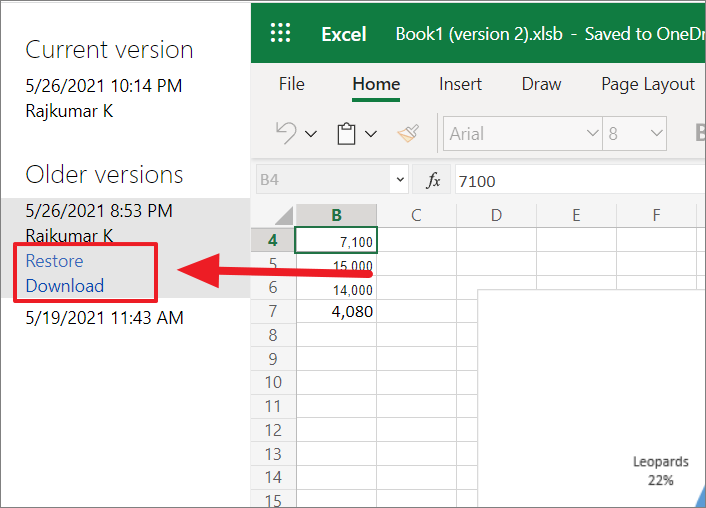Select the current version 5/26/2021 10:14 PM

tap(104, 86)
